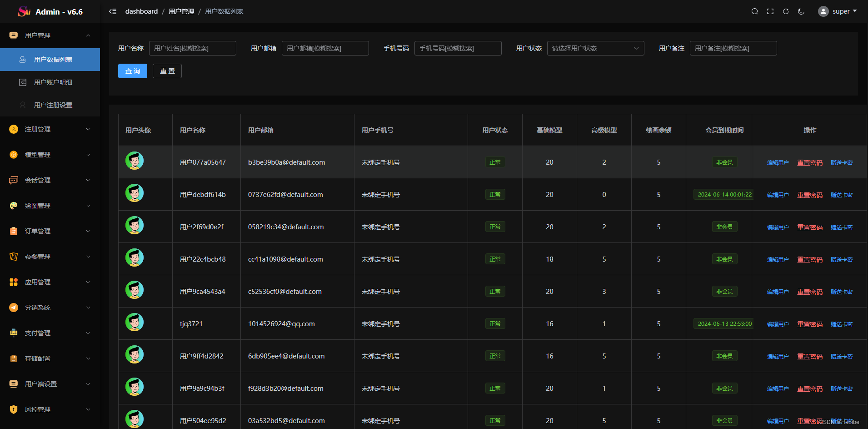Focus the 手机号码 search input
Image resolution: width=868 pixels, height=429 pixels.
[458, 48]
